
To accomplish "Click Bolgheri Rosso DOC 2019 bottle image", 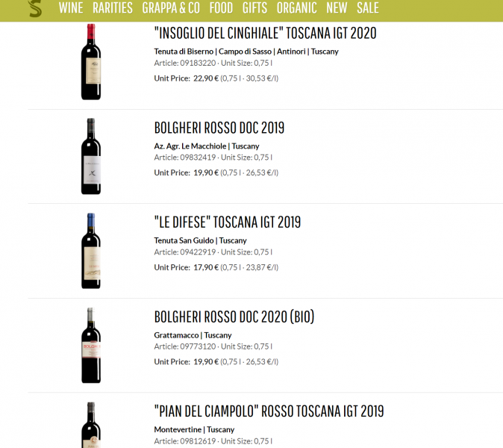I will tap(91, 156).
